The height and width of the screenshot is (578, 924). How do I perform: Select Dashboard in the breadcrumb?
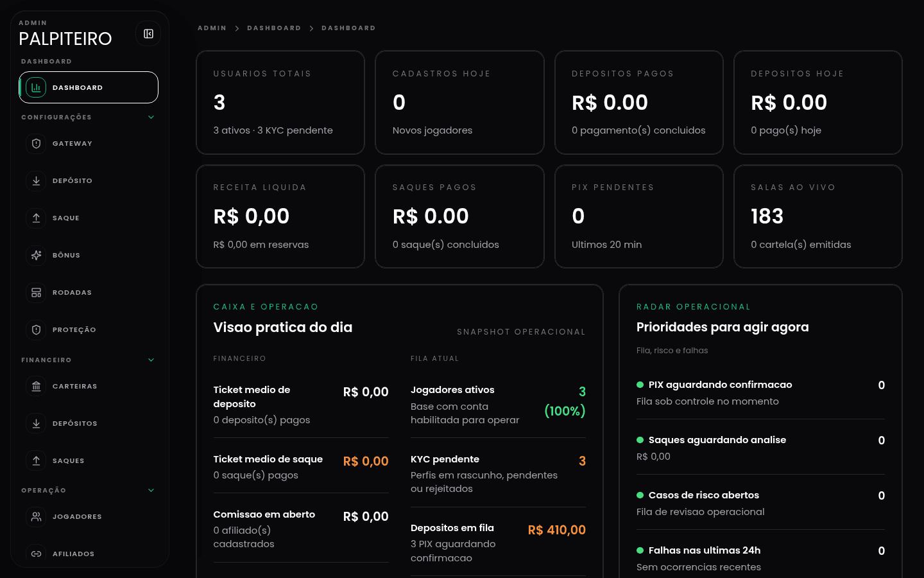274,28
